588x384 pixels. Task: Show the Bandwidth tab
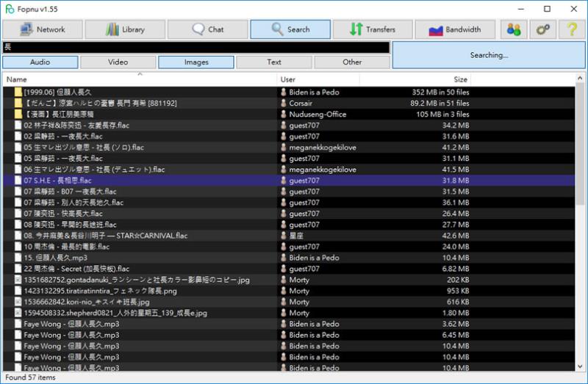click(x=455, y=29)
